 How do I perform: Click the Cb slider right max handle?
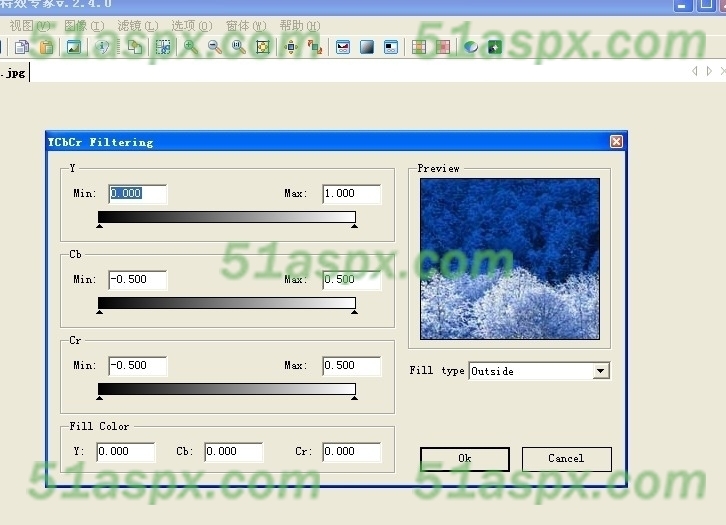pos(354,312)
